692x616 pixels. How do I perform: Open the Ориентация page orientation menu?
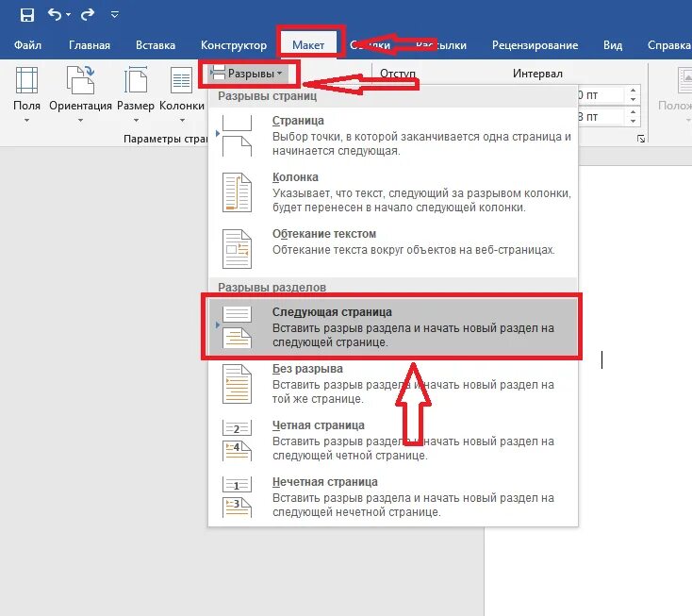tap(80, 93)
